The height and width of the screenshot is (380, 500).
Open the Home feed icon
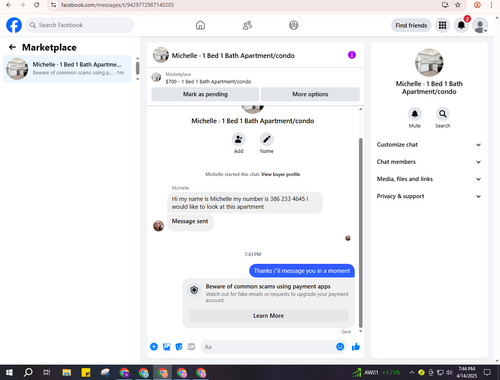point(200,25)
